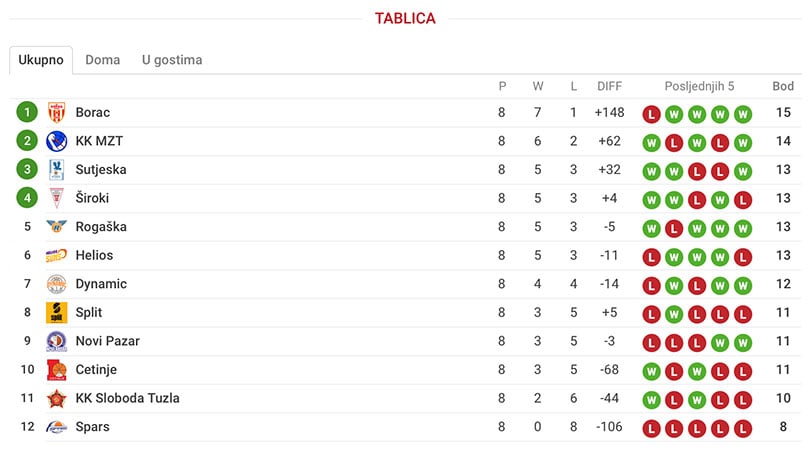The image size is (810, 449).
Task: Click the Split yellow team logo
Action: 56,313
